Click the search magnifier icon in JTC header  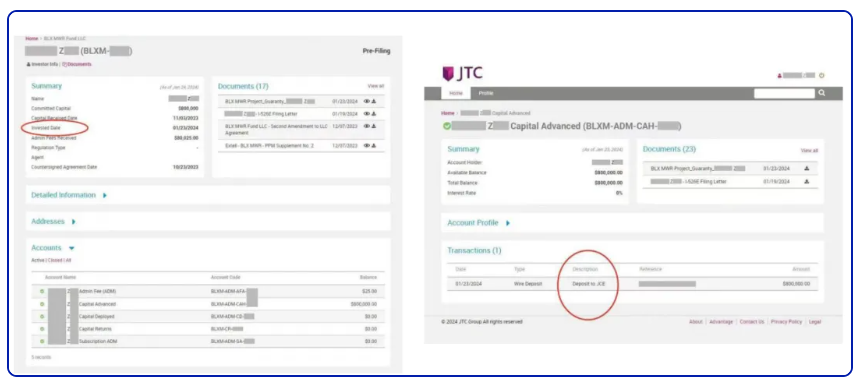pos(822,93)
